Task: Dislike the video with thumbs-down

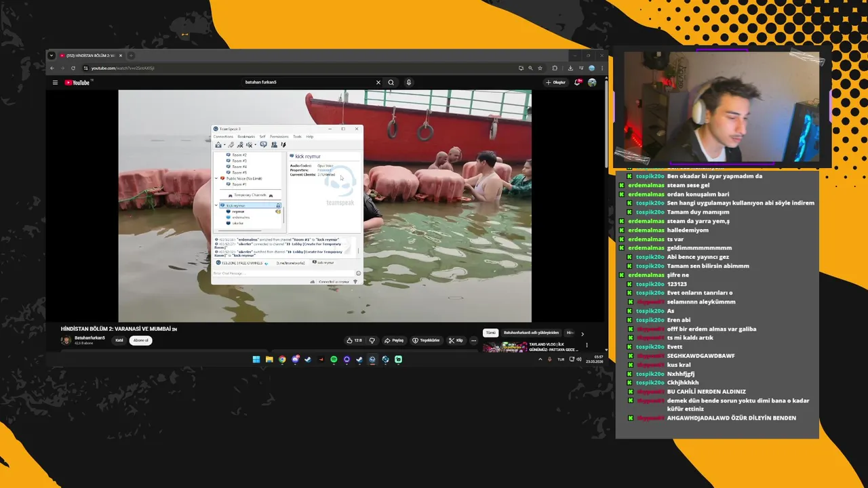Action: [372, 340]
